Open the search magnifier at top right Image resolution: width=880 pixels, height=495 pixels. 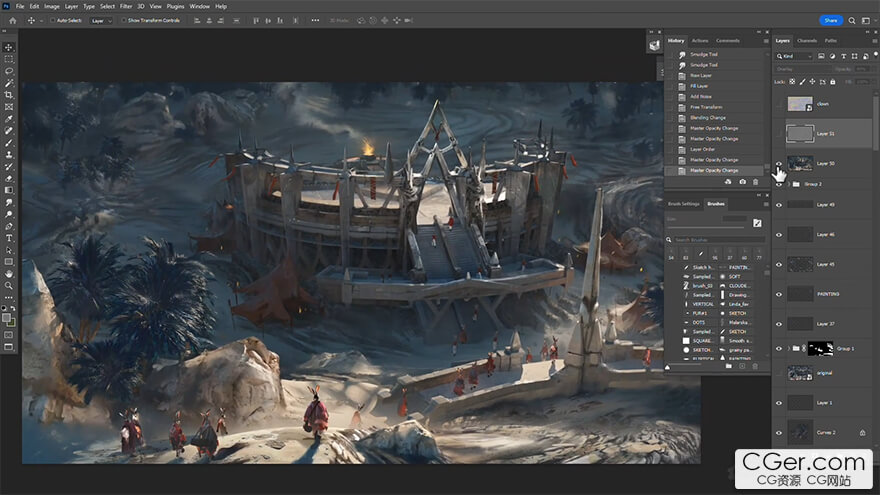click(x=852, y=20)
